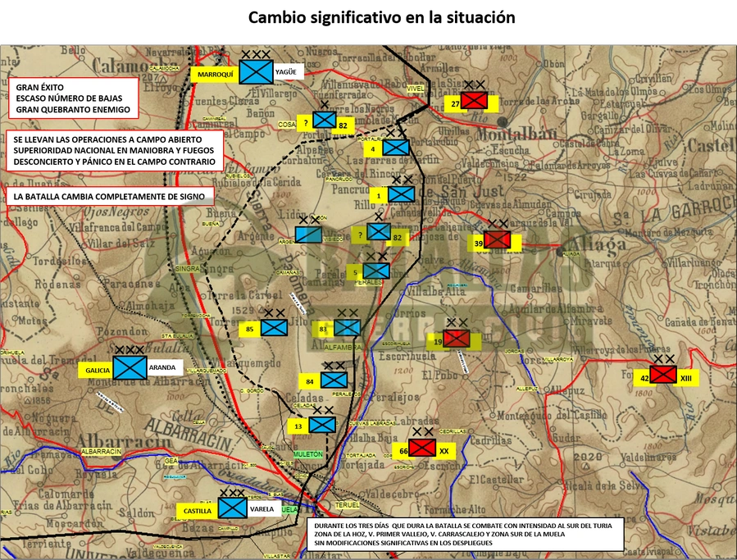Select the yellow 'SINGRA' place label
This screenshot has width=737, height=560.
tap(187, 269)
